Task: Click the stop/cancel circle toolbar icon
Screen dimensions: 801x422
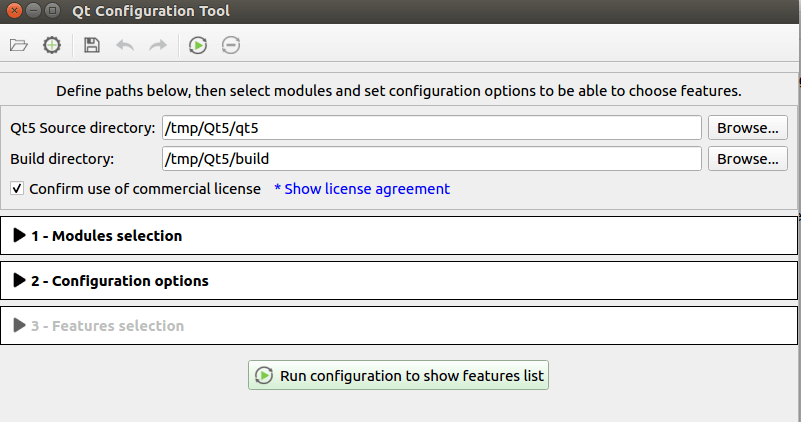Action: click(x=230, y=45)
